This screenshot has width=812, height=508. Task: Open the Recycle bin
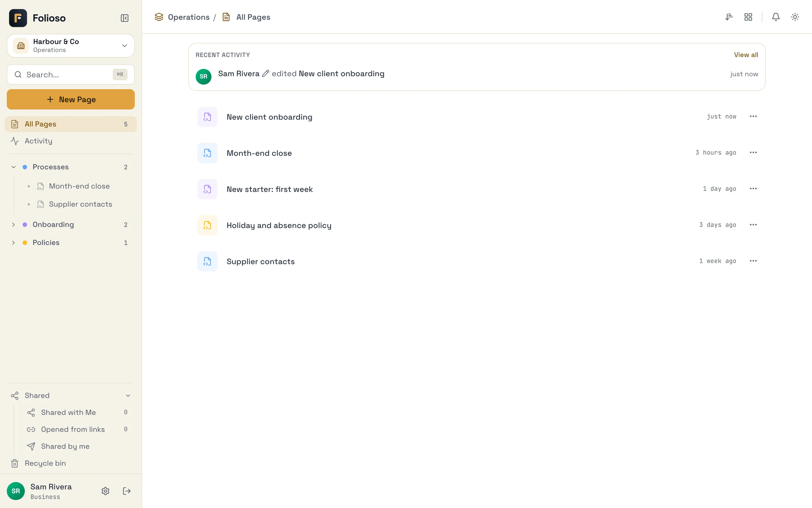click(70, 463)
